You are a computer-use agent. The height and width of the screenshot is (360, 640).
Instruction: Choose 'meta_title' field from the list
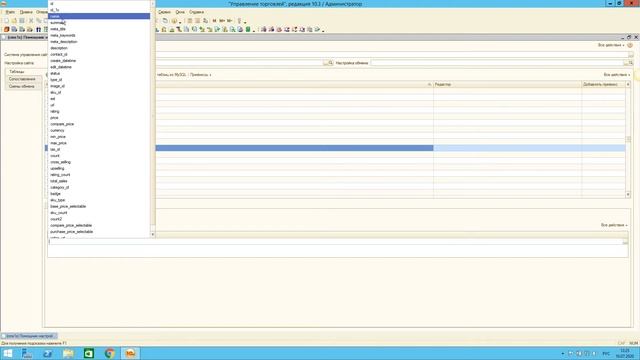coord(58,29)
